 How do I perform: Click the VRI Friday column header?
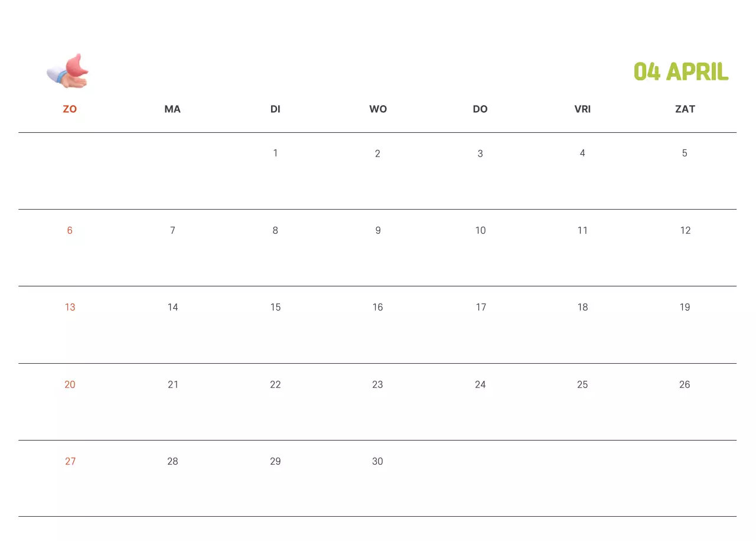pyautogui.click(x=582, y=109)
